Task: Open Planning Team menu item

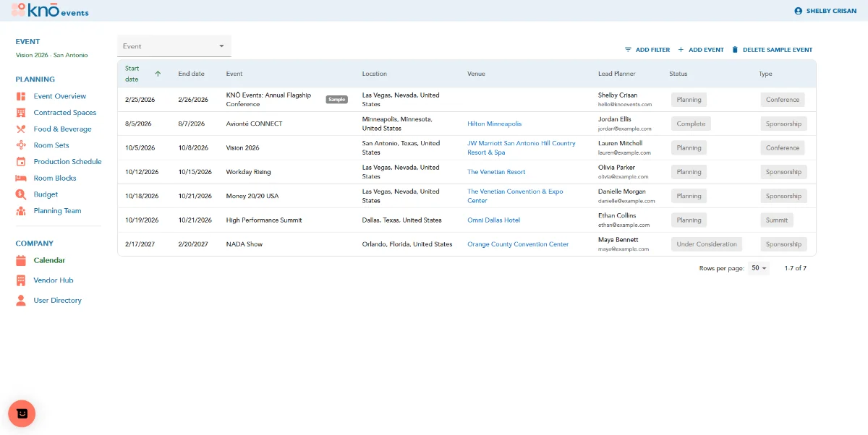Action: coord(57,211)
